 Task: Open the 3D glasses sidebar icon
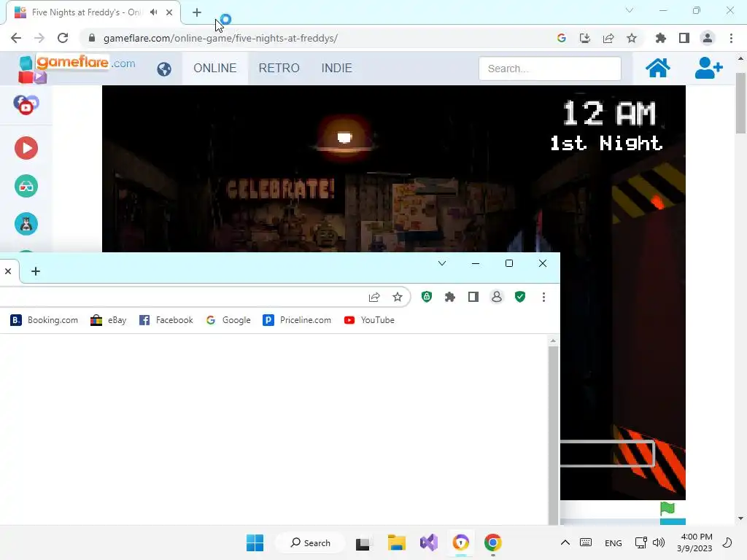[26, 186]
